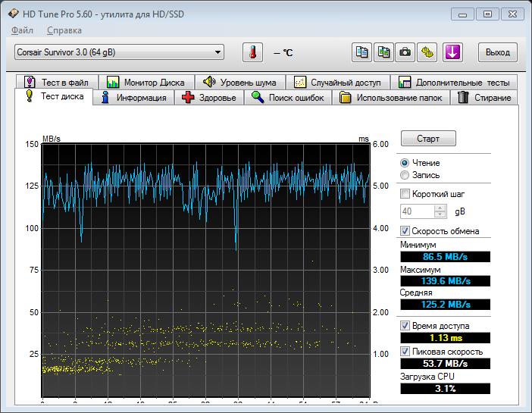Switch to the Поиск ошибок tab
Screen dimensions: 532x413
288,98
